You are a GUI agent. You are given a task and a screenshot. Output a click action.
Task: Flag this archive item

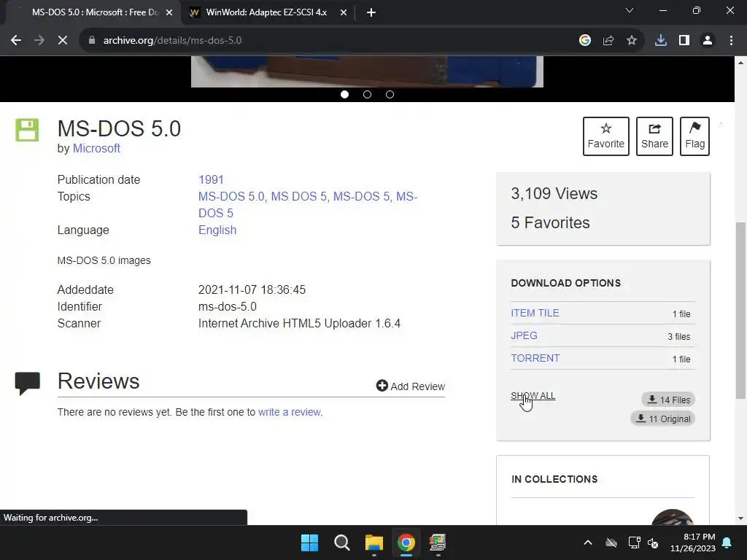coord(694,136)
